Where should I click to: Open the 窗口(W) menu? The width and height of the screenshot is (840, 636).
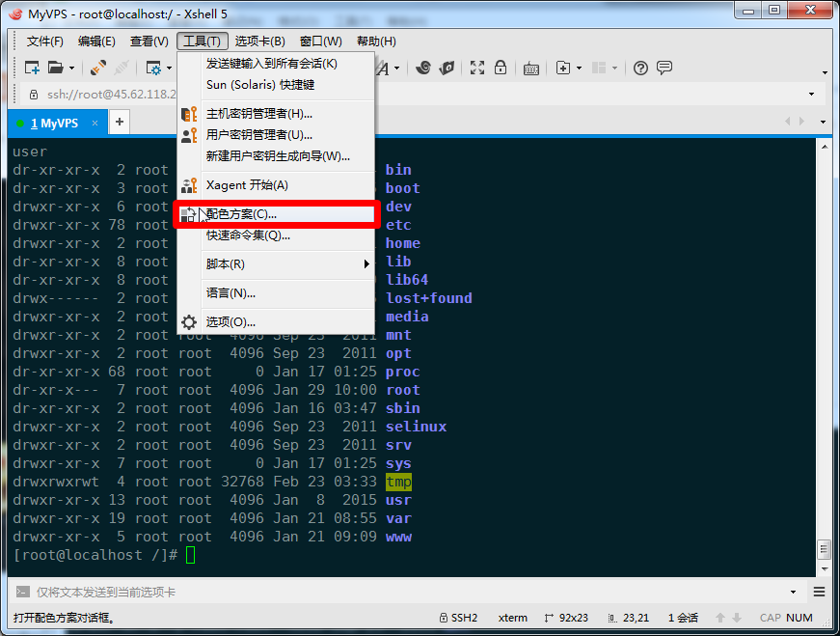pos(321,41)
